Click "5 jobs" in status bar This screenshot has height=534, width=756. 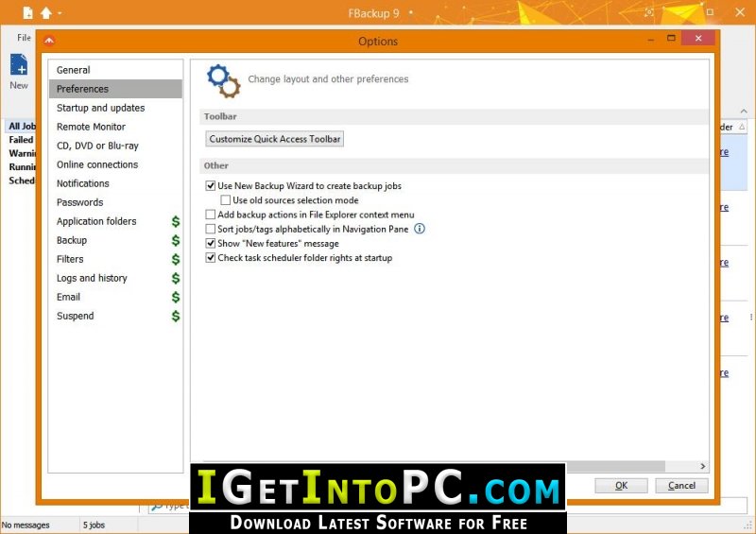click(94, 525)
